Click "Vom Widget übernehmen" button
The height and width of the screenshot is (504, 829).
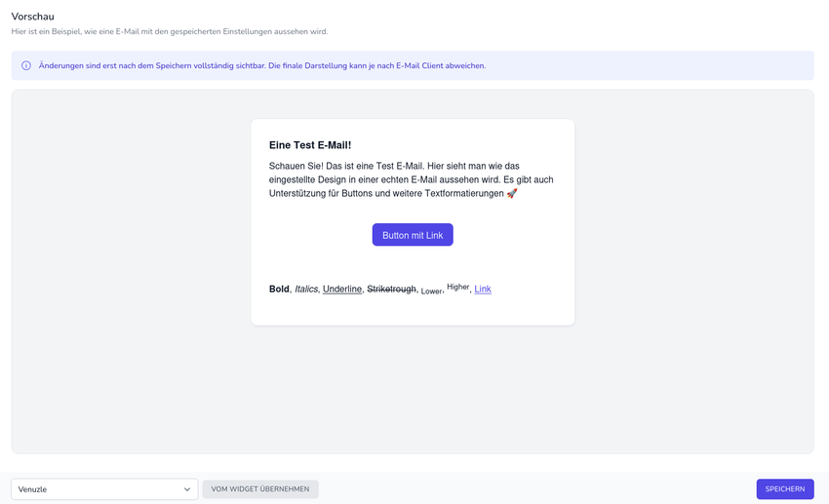pos(260,489)
